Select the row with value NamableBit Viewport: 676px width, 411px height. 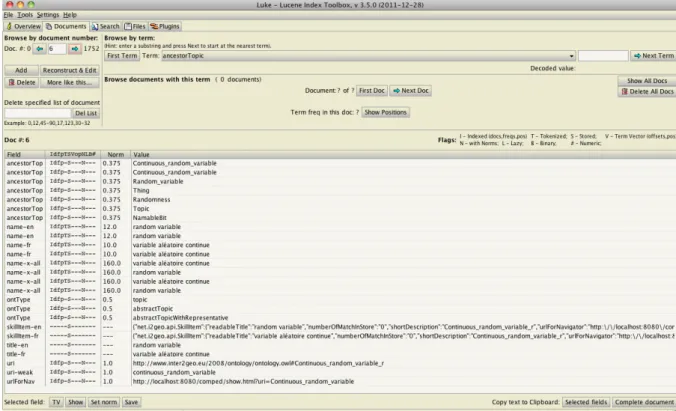click(x=340, y=218)
